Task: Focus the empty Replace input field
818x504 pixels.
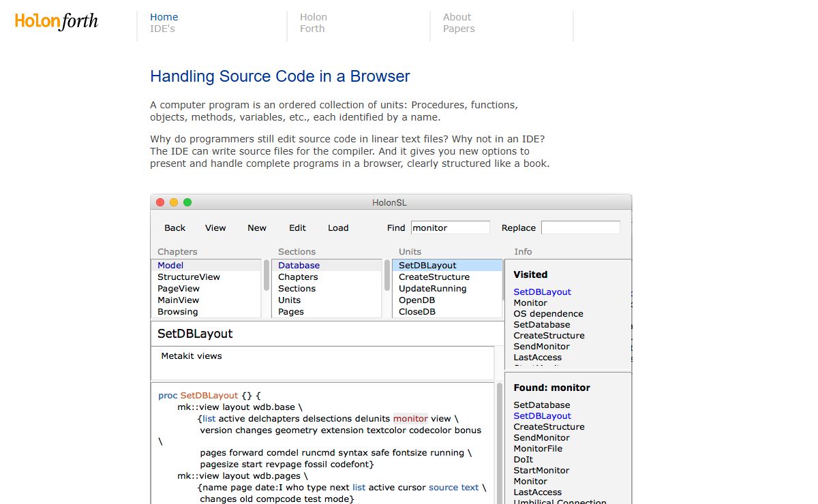Action: pyautogui.click(x=580, y=228)
